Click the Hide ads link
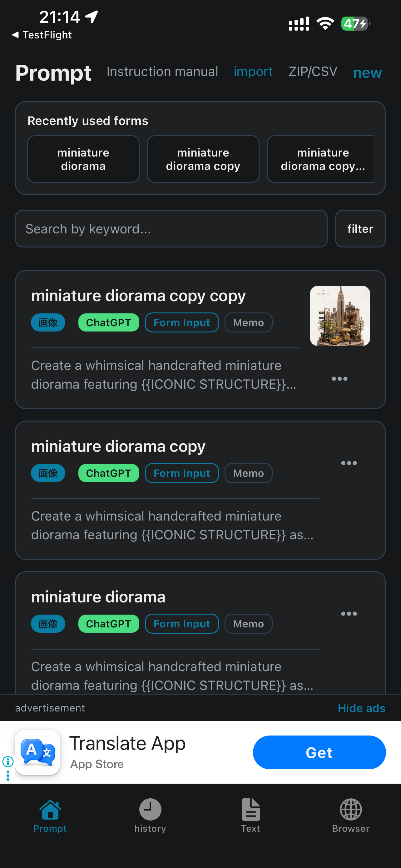This screenshot has height=868, width=401. click(x=361, y=708)
